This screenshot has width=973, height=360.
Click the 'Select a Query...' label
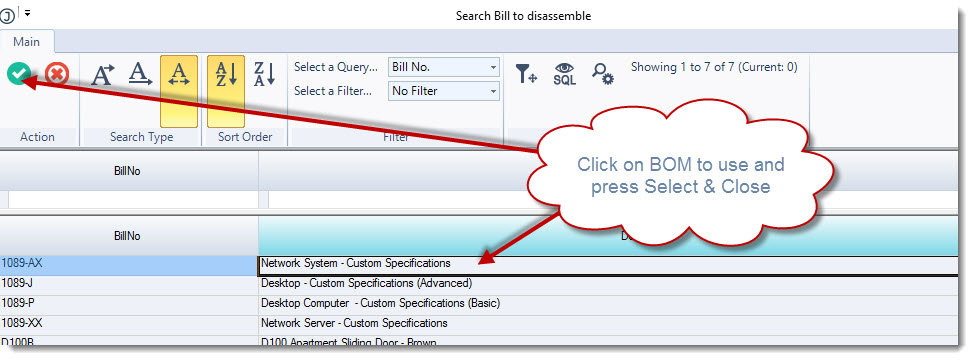[x=335, y=67]
